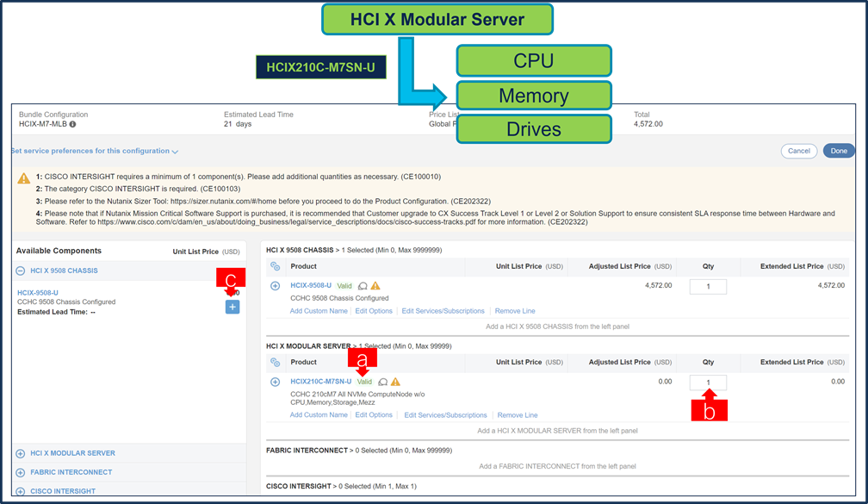Click the orange alert icon in the warning banner

pos(24,177)
